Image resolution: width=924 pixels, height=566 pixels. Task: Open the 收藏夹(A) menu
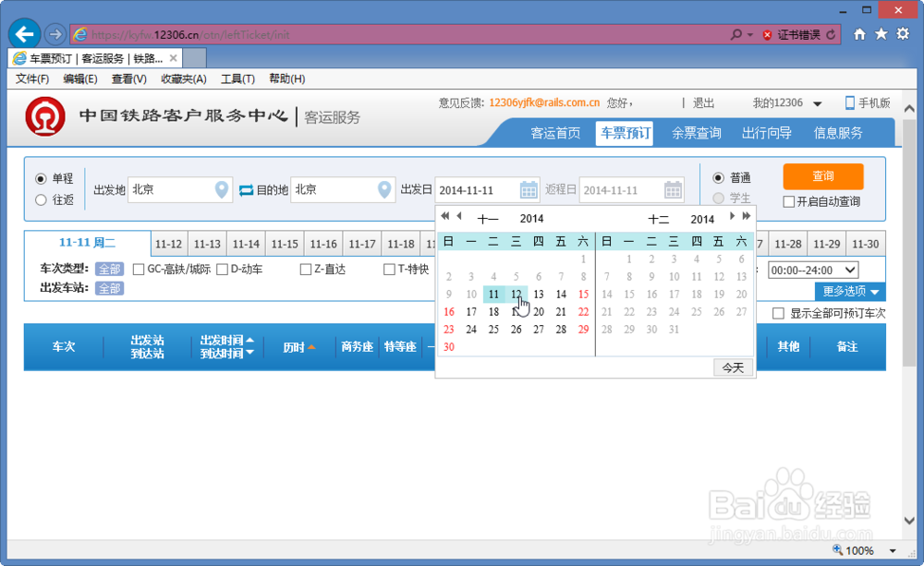184,78
